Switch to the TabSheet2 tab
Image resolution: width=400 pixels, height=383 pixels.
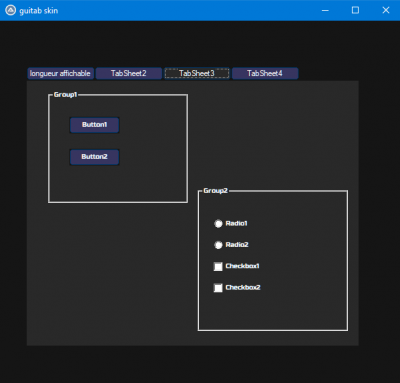point(129,73)
